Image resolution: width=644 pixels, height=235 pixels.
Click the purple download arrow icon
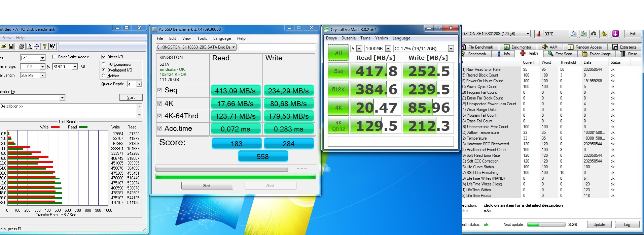(x=615, y=34)
